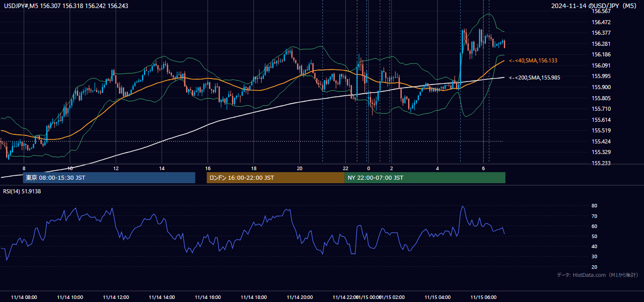Click the hour label 4 under the price chart
The height and width of the screenshot is (302, 644).
[x=437, y=168]
